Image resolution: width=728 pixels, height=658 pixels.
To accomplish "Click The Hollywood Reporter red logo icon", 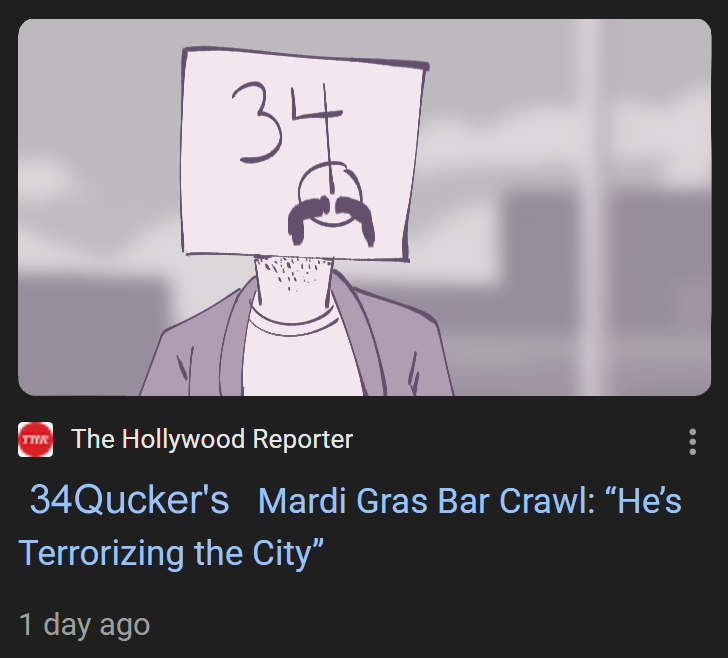I will [35, 439].
